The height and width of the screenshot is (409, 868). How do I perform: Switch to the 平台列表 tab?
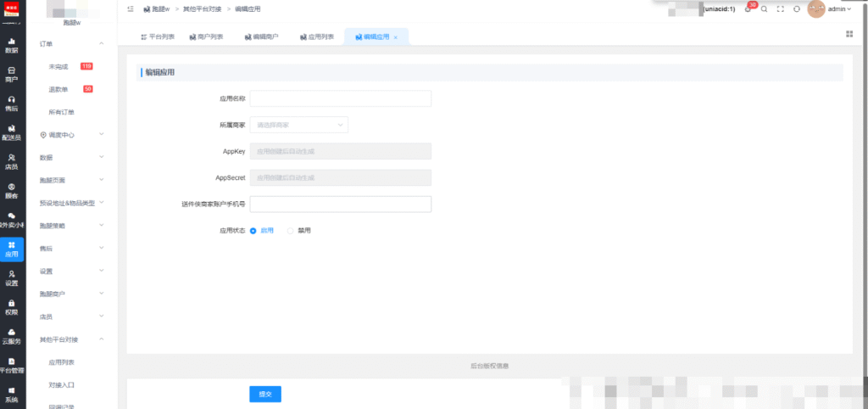(x=157, y=37)
